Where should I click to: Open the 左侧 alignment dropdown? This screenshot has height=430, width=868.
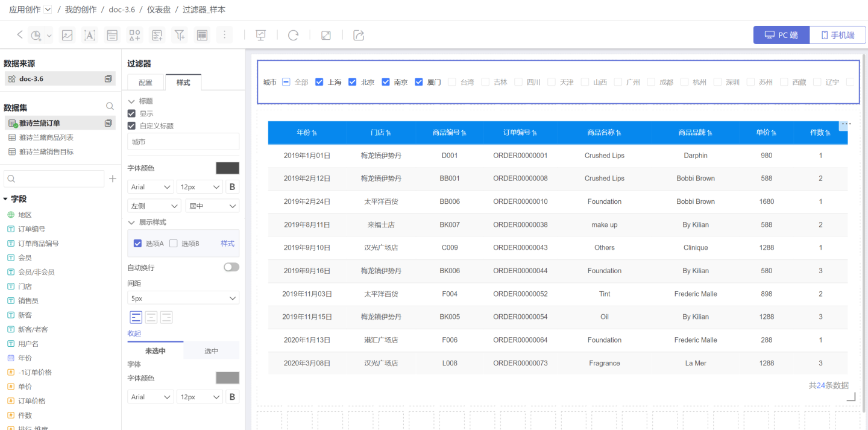(154, 206)
